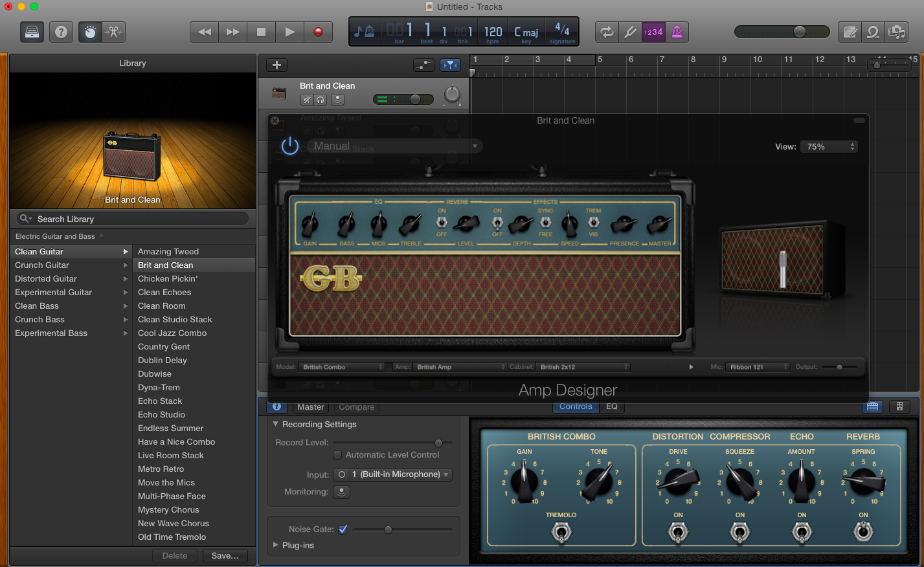Enable Automatic Level Control checkbox
This screenshot has width=924, height=567.
point(337,455)
